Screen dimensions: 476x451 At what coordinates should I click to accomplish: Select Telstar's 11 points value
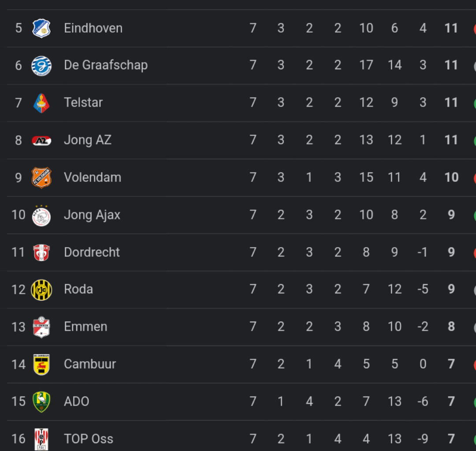click(x=451, y=103)
